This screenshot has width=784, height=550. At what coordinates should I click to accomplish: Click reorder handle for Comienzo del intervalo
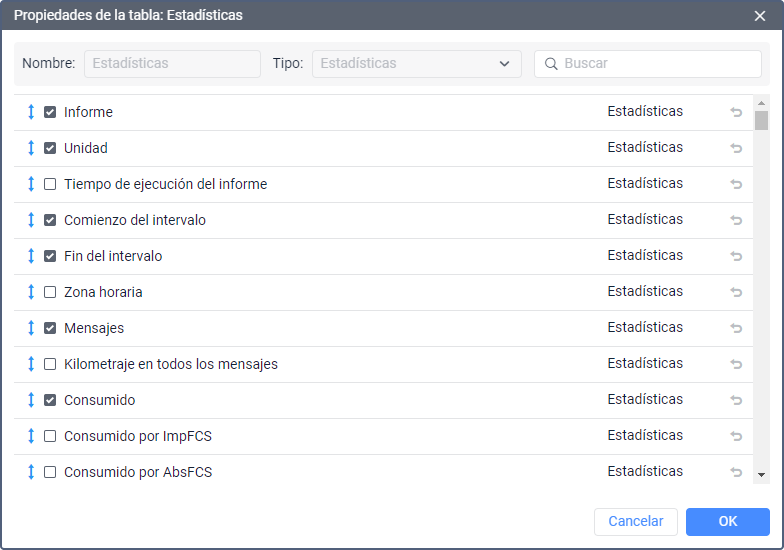pos(31,220)
